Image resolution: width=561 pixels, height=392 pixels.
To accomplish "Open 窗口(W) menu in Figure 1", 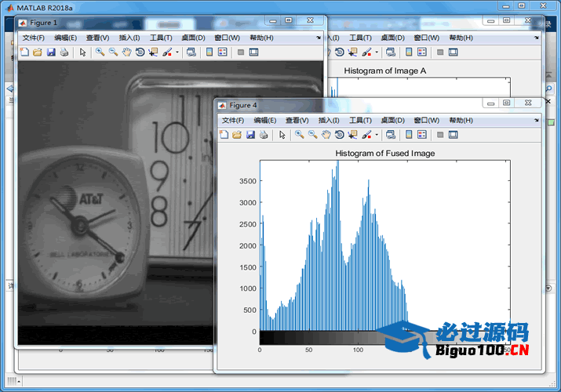I will pyautogui.click(x=227, y=38).
